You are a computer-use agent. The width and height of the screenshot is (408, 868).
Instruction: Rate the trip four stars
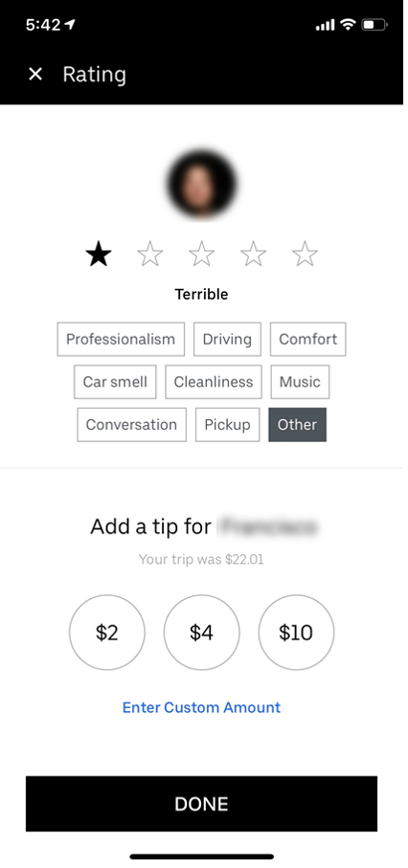(x=254, y=255)
